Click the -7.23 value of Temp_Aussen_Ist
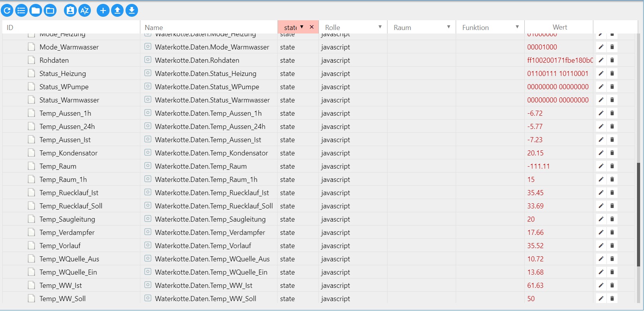Viewport: 644px width, 312px height. [x=535, y=140]
